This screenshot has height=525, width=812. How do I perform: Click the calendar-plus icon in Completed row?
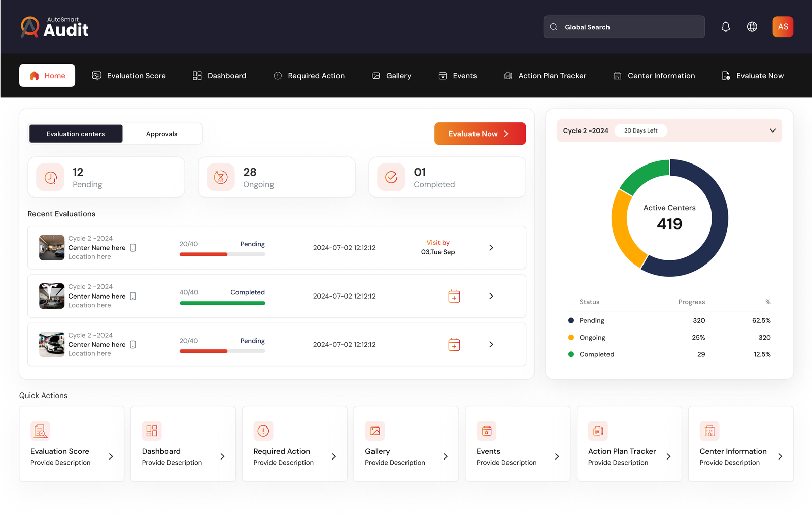454,296
